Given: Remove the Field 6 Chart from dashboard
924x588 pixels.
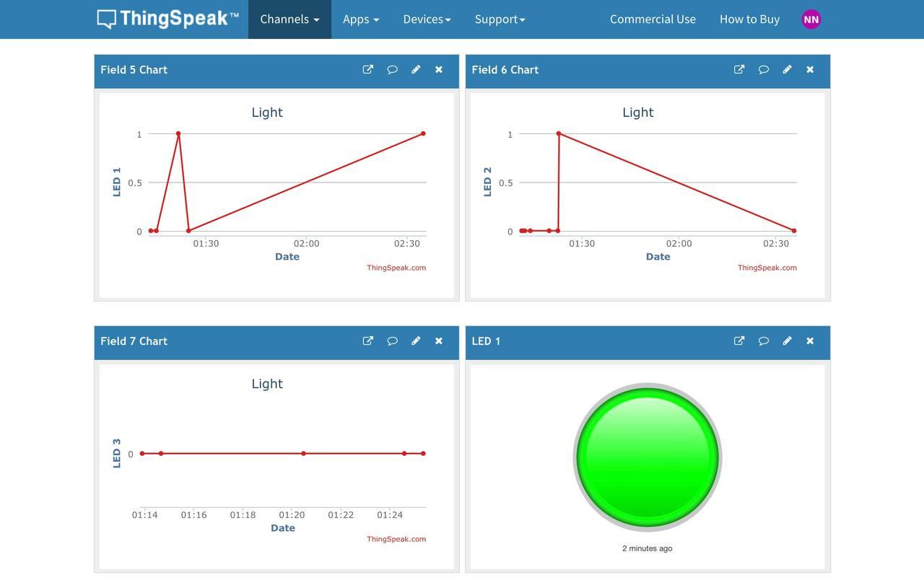Looking at the screenshot, I should pos(809,69).
